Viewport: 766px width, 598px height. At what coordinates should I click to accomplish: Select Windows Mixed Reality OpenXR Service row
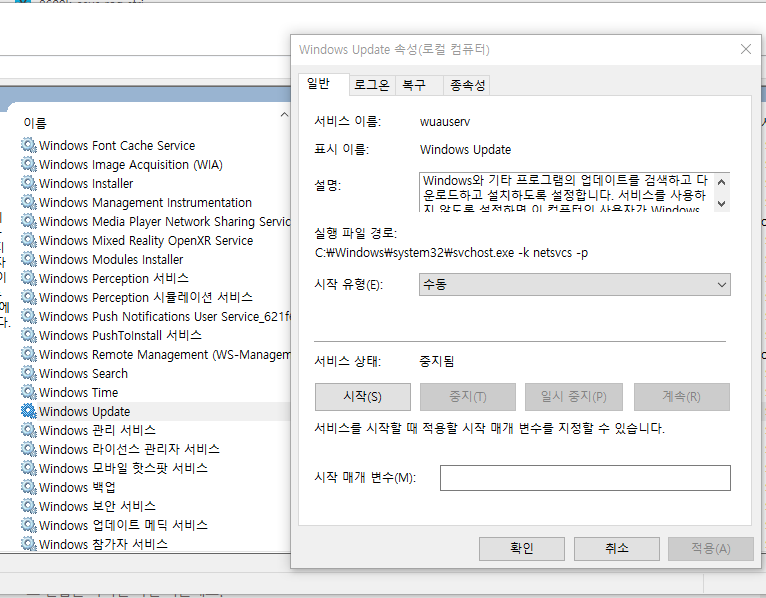coord(155,240)
